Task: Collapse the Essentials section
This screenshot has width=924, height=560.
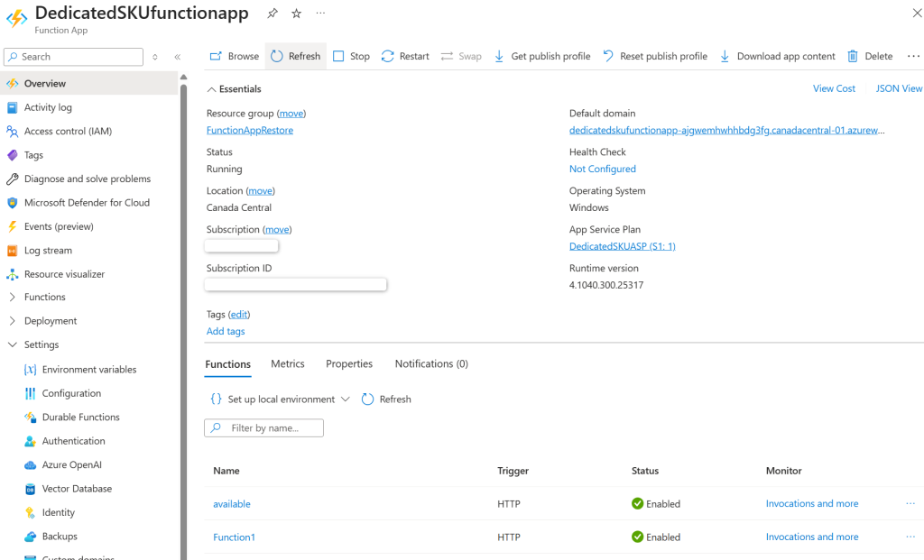Action: 234,89
